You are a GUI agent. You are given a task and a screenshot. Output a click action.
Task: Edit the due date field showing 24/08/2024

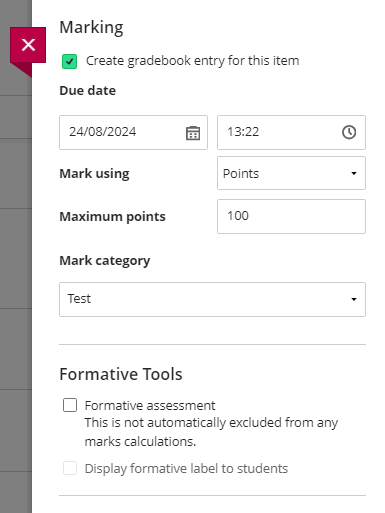pos(133,132)
